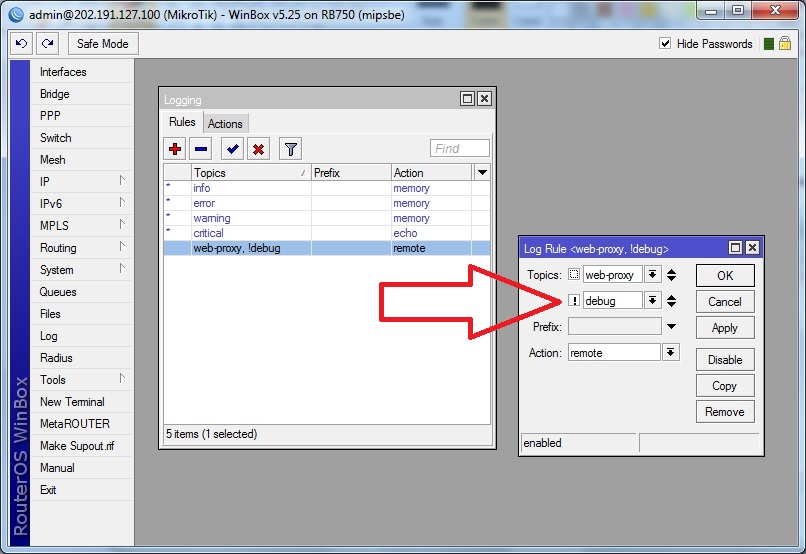Click the Disable button
The height and width of the screenshot is (554, 806).
point(725,360)
